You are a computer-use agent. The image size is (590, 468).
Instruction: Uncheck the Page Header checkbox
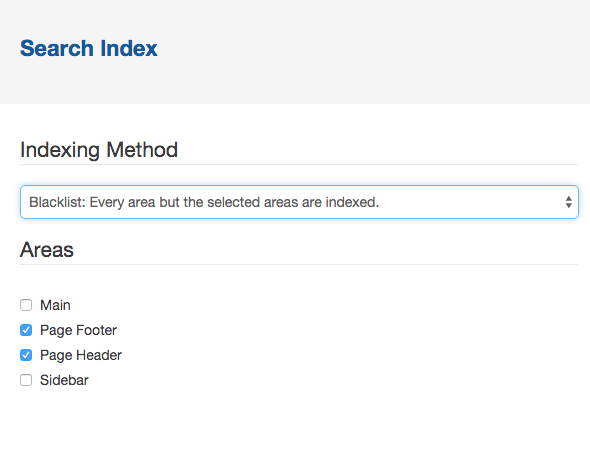click(x=26, y=355)
